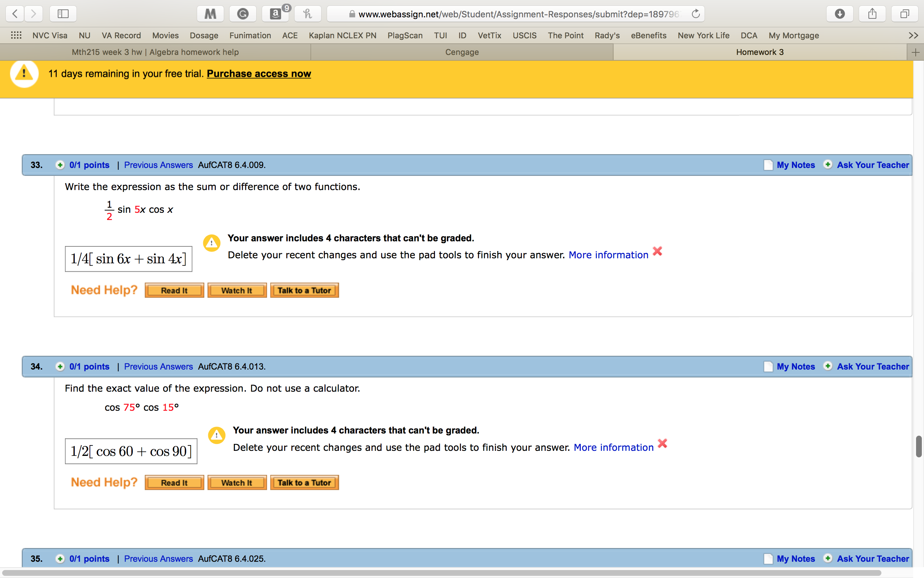Edit the answer box for question 33

click(x=128, y=259)
